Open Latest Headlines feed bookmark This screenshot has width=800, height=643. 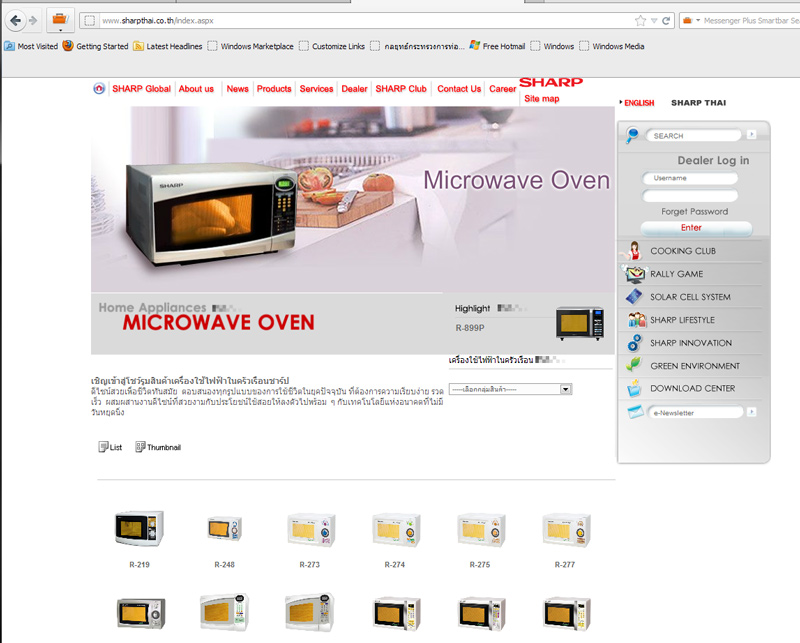point(167,46)
